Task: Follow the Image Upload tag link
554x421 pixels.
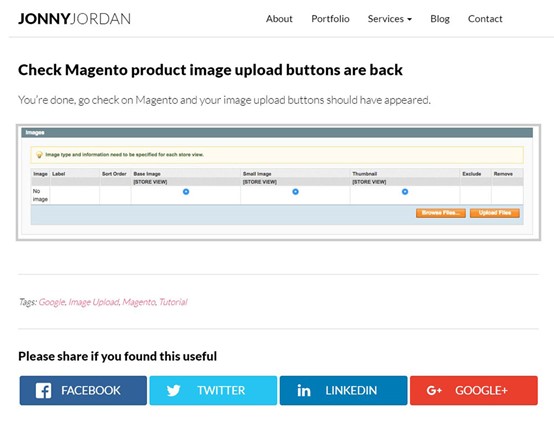Action: click(x=94, y=302)
